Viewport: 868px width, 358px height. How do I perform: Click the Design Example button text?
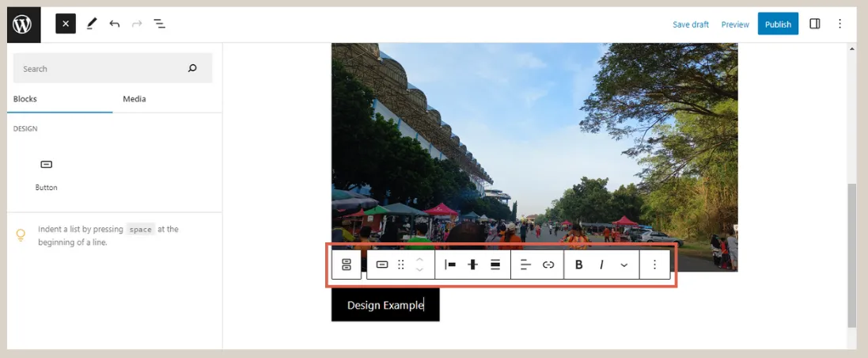[x=385, y=305]
